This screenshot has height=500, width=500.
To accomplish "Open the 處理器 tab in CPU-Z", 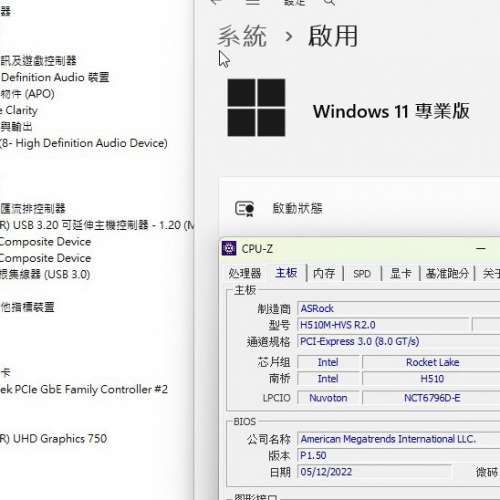I will point(245,273).
